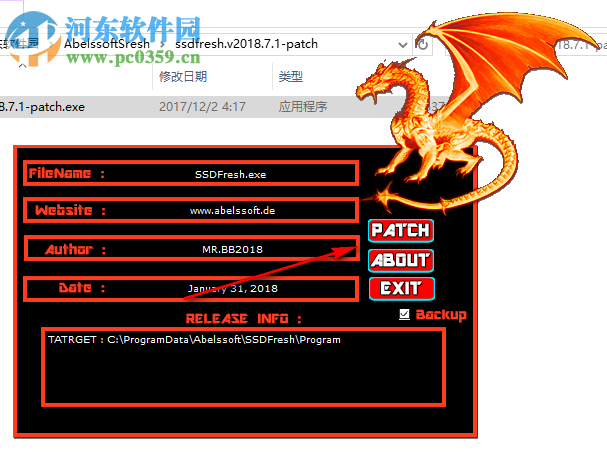Screen dimensions: 607x453
Task: Click the TATRGET path release info text
Action: (194, 340)
